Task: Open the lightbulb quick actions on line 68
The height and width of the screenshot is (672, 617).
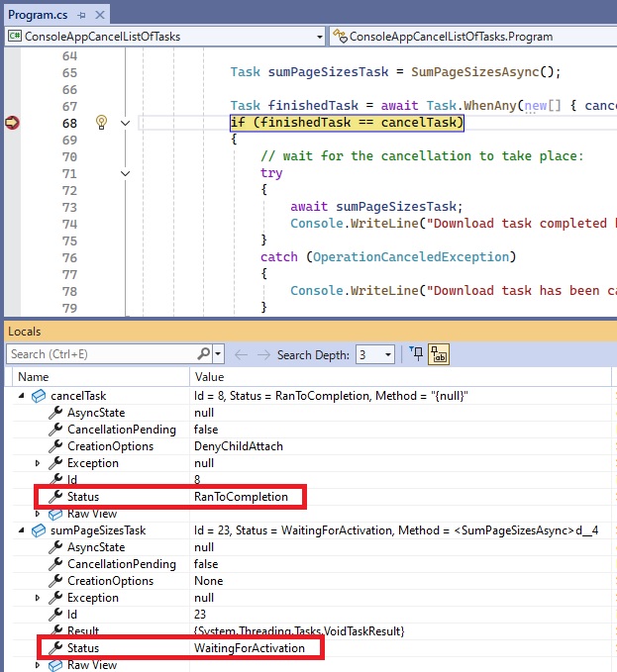Action: (x=101, y=123)
